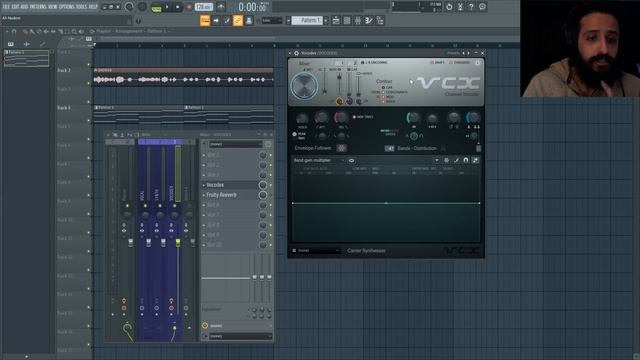This screenshot has height=360, width=640.
Task: Select the MOD contour radio button
Action: point(383,97)
